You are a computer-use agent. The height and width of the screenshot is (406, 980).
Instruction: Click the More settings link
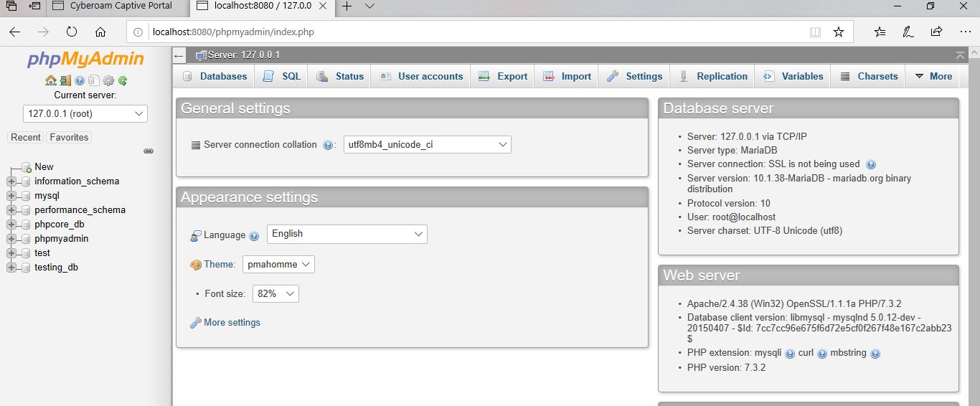pos(232,323)
